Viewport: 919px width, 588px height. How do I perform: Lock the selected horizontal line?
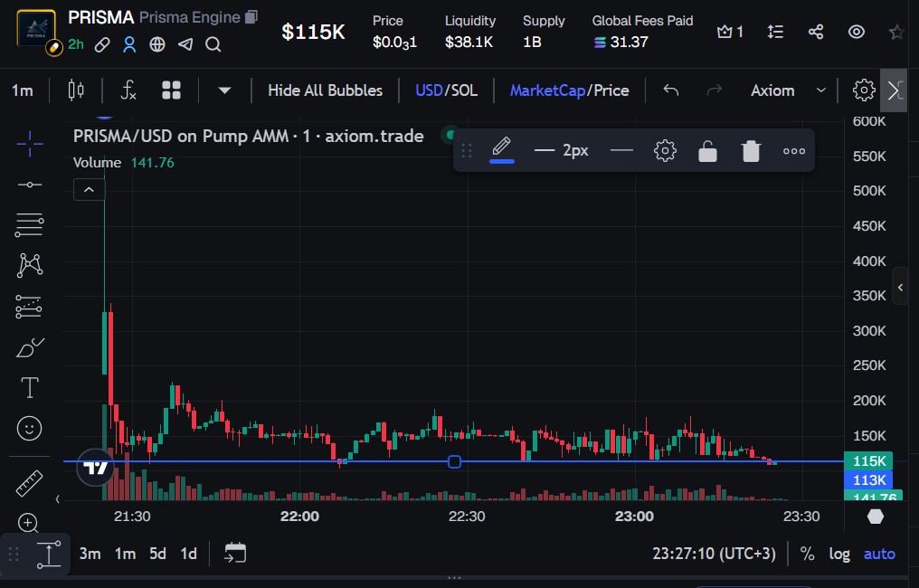707,151
